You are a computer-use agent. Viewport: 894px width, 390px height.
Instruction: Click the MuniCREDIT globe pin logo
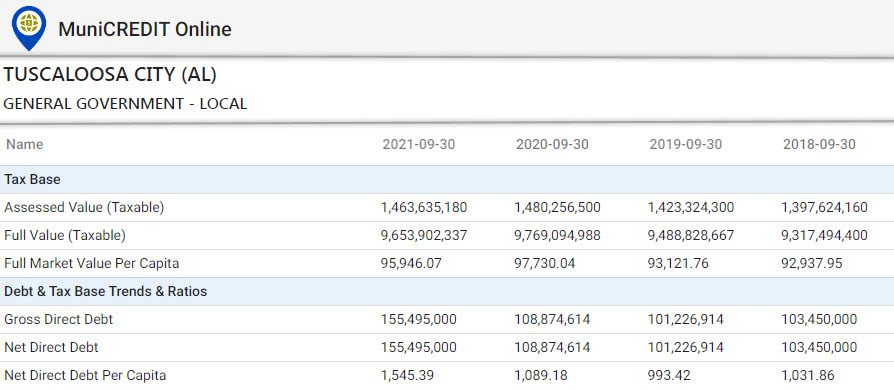tap(29, 29)
